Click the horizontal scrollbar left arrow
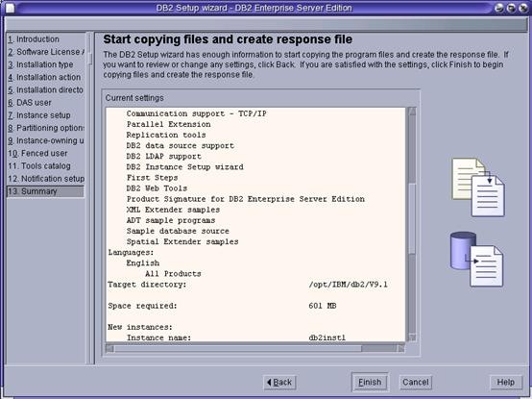 (109, 348)
